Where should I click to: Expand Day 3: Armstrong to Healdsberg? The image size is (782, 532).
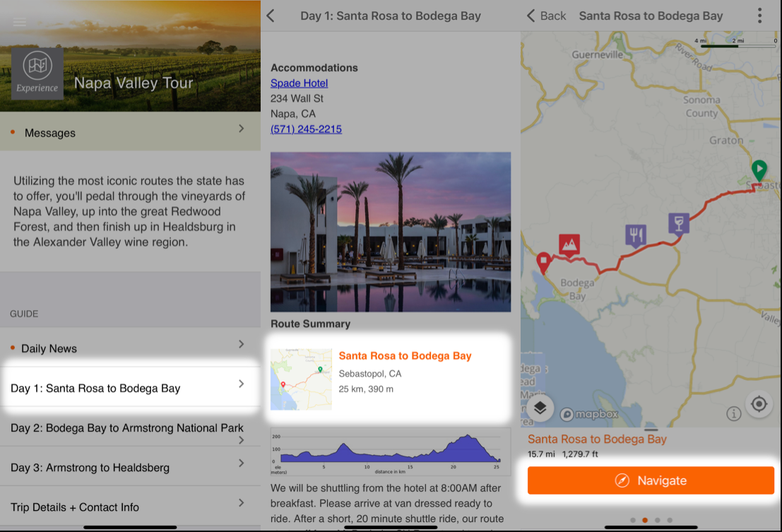coord(130,467)
